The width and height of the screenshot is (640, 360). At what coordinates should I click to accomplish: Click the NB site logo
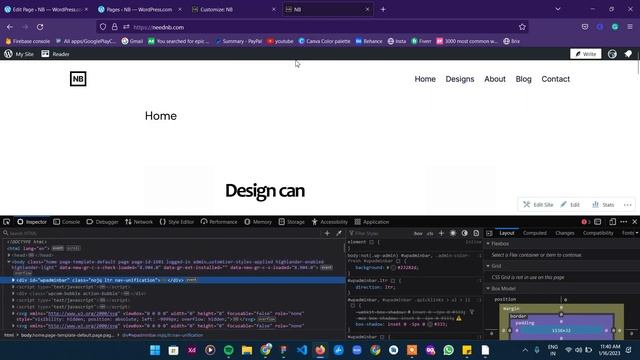(78, 79)
